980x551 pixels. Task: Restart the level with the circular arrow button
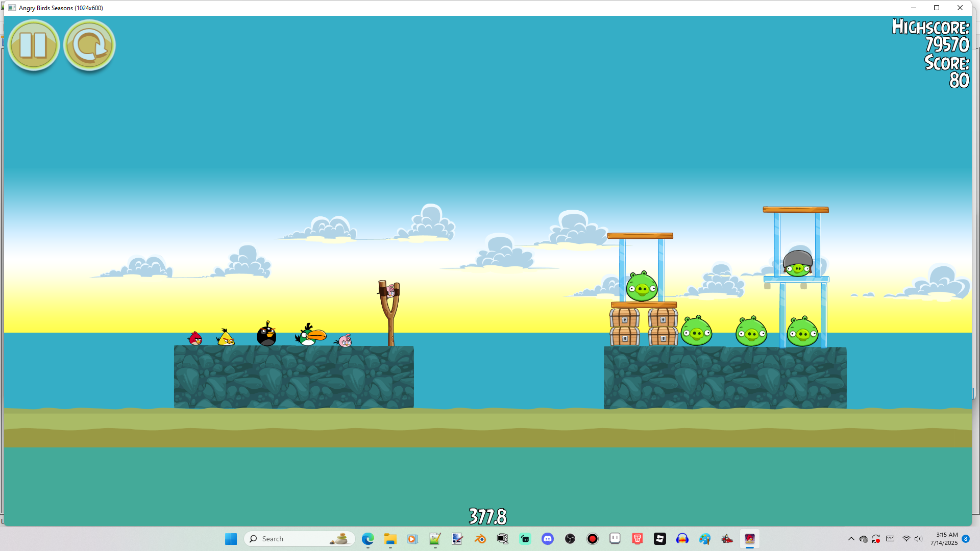(x=89, y=45)
